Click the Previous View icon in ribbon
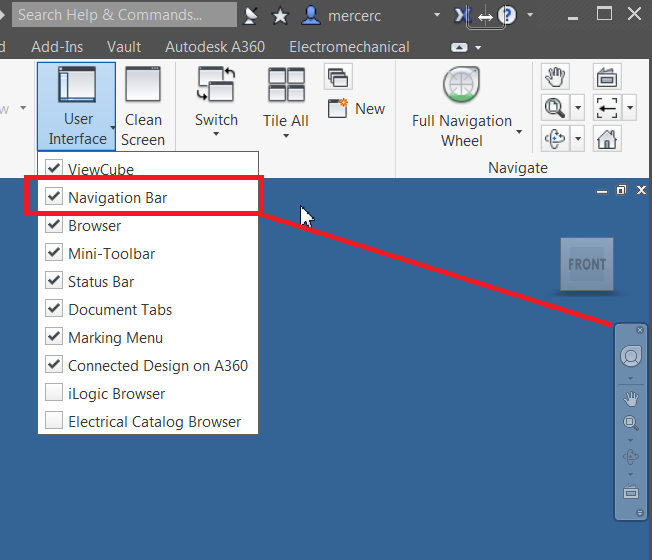652x560 pixels. click(607, 108)
